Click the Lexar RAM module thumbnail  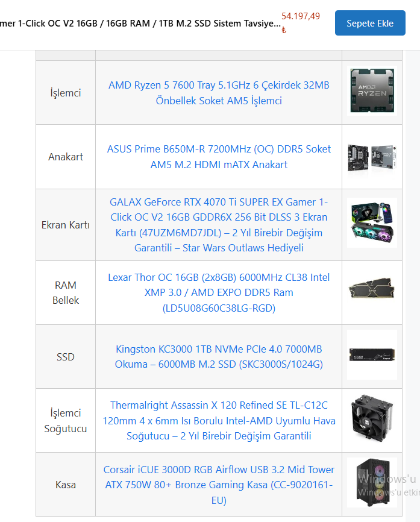(372, 288)
